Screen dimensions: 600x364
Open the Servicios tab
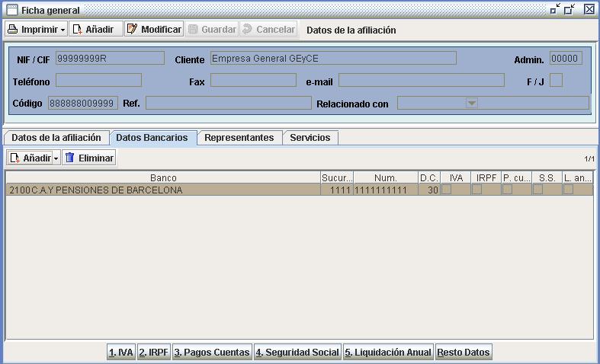310,138
